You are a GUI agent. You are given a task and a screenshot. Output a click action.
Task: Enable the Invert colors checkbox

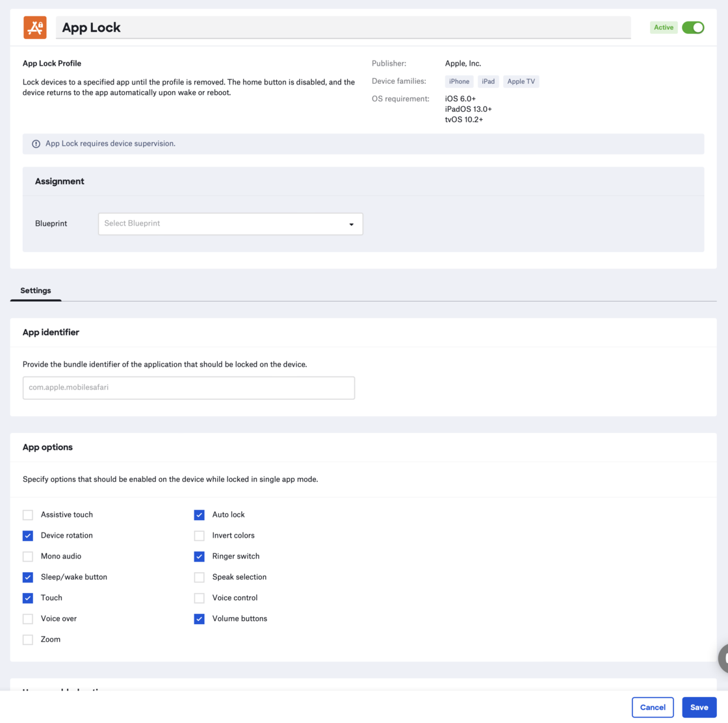[x=200, y=536]
